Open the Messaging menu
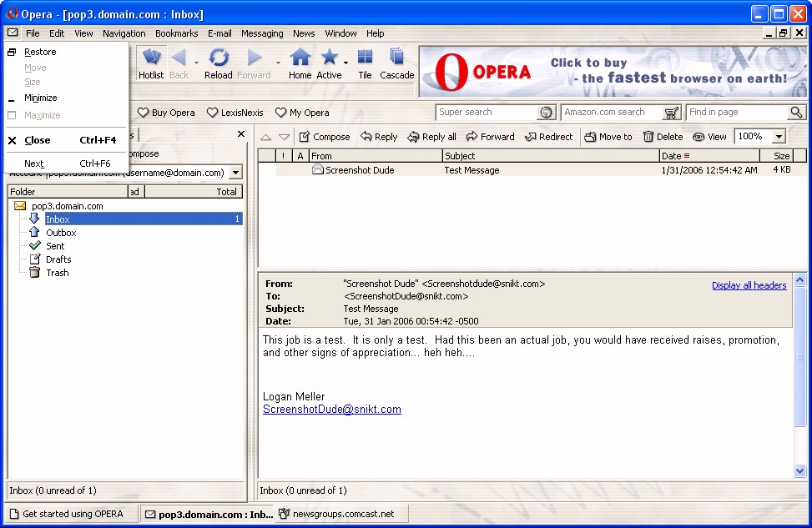 tap(262, 33)
